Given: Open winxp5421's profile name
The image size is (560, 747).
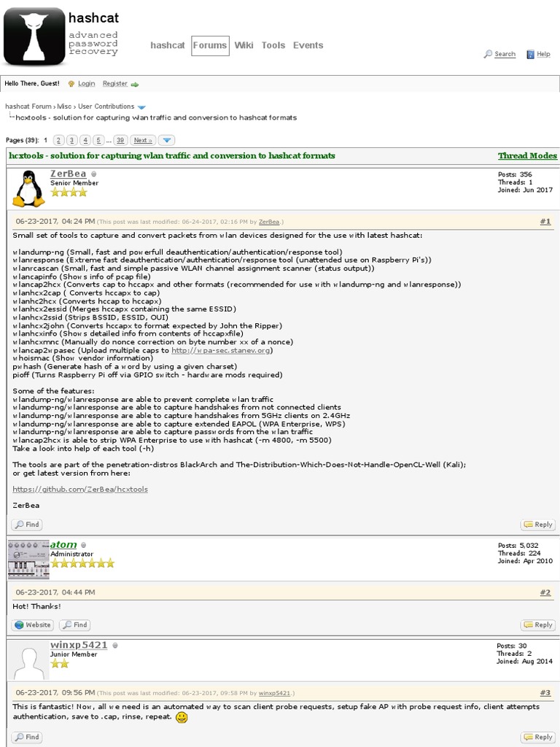Looking at the screenshot, I should click(79, 645).
